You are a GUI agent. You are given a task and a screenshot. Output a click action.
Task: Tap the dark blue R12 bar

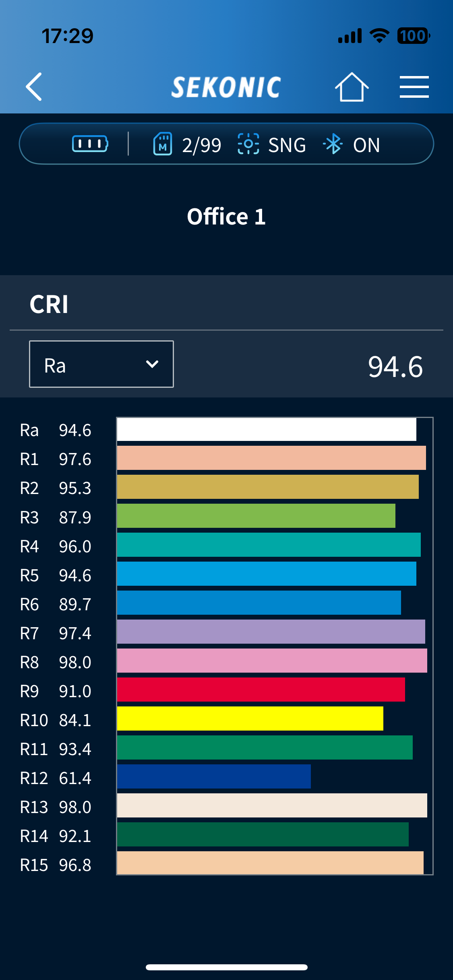[214, 776]
